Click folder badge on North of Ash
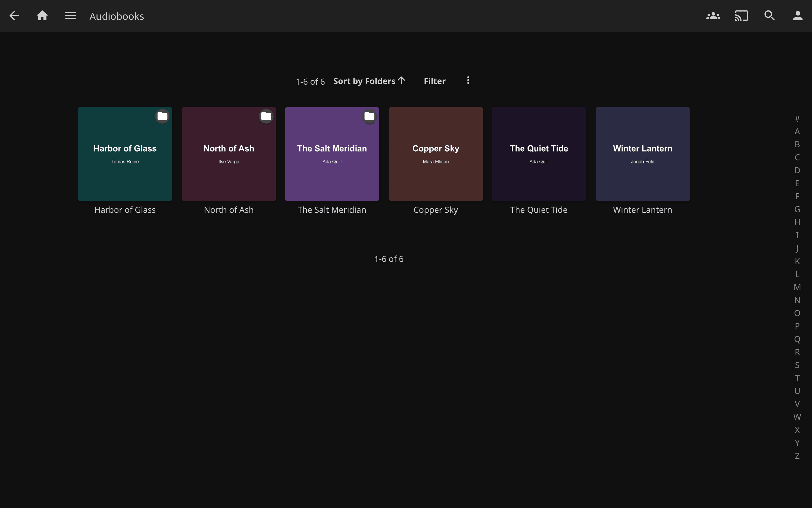 click(266, 116)
